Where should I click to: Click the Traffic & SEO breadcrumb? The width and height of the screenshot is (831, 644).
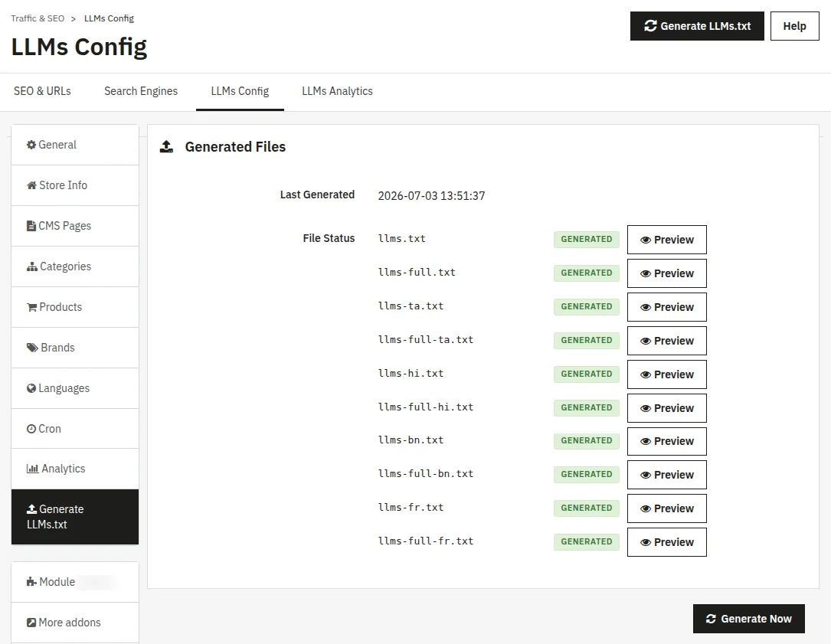pyautogui.click(x=38, y=18)
